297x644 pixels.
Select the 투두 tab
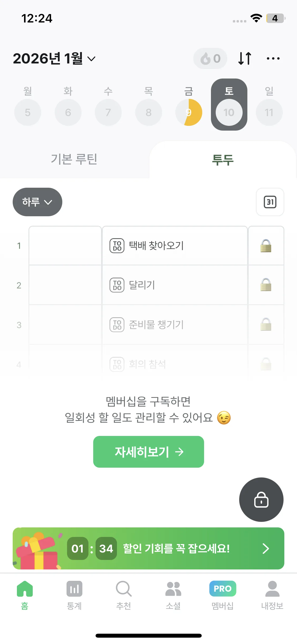223,160
